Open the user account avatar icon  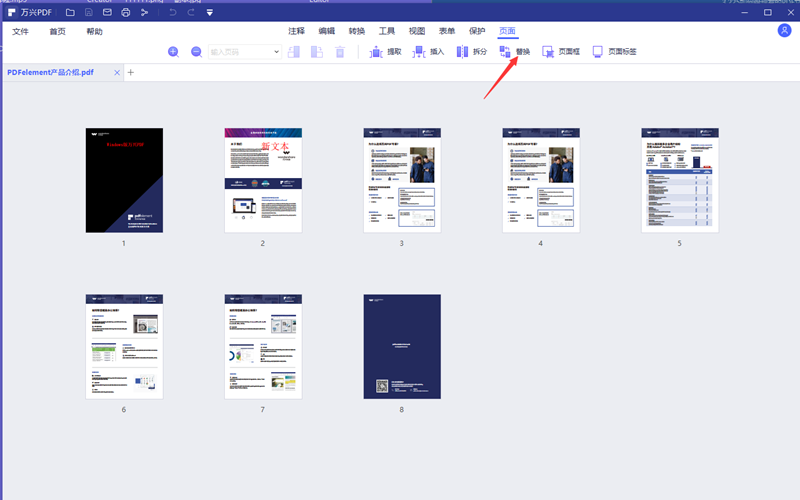click(x=783, y=31)
